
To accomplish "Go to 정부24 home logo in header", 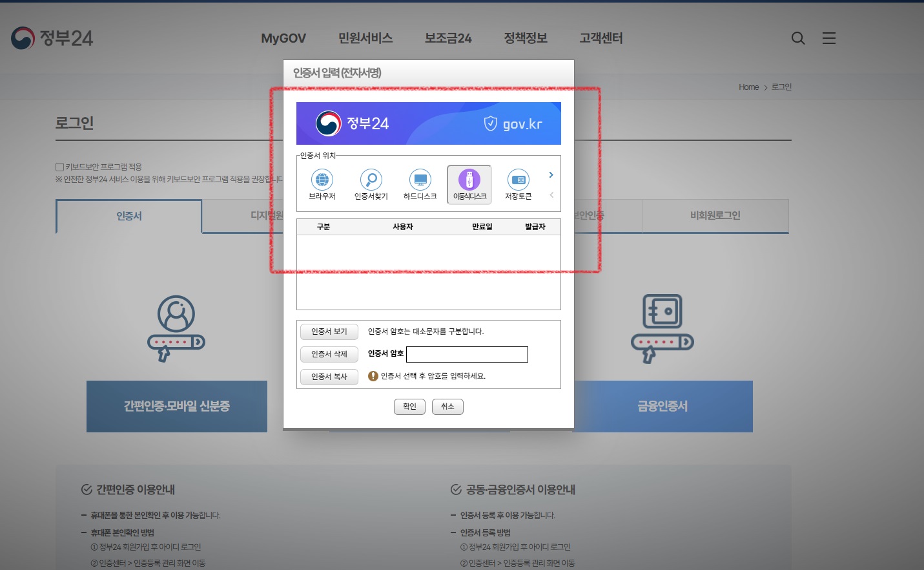I will (52, 38).
